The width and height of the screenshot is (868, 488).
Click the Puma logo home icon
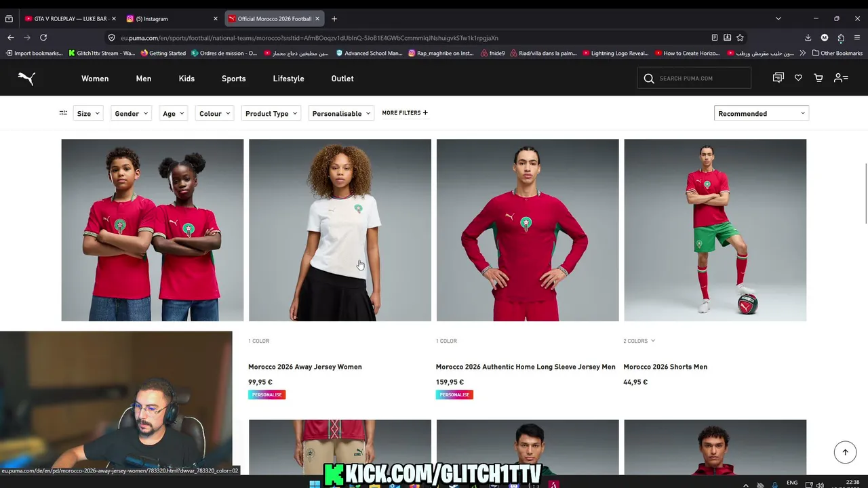(x=26, y=79)
